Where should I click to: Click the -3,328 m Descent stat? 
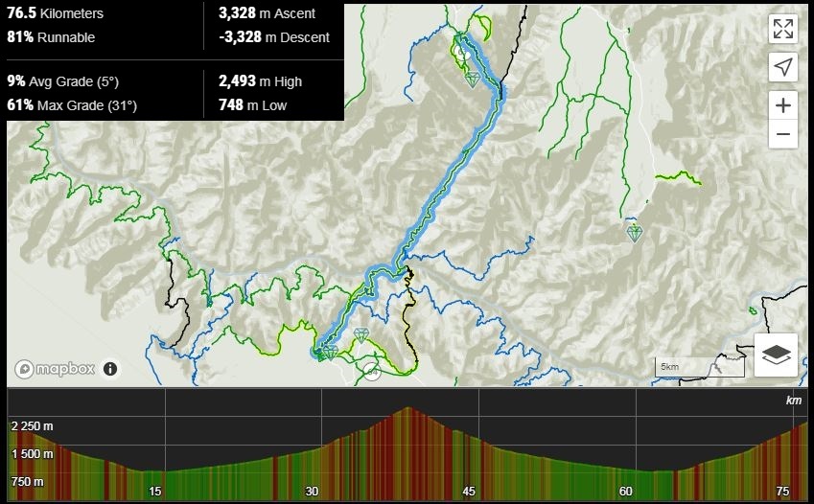point(274,37)
